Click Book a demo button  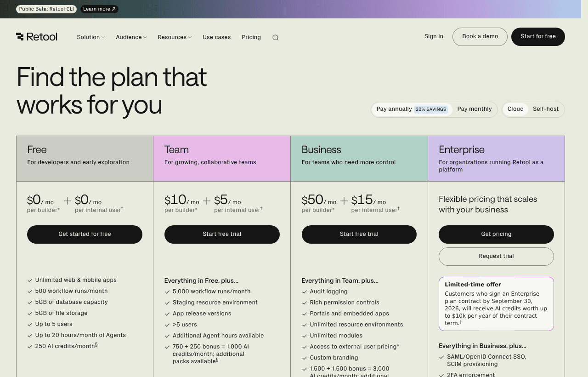(480, 37)
